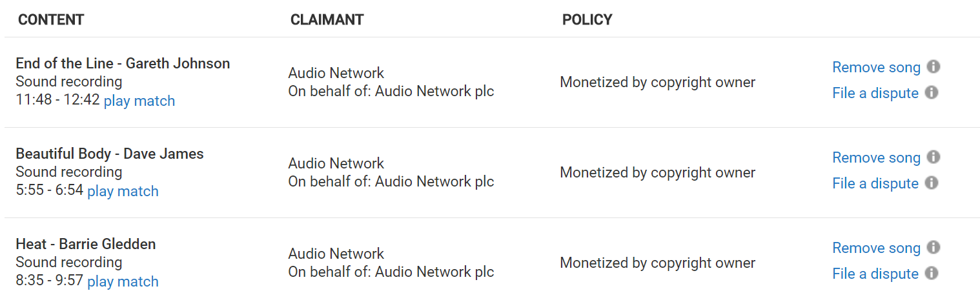Screen dimensions: 980x302
Task: Play match for End of the Line claim
Action: click(139, 101)
